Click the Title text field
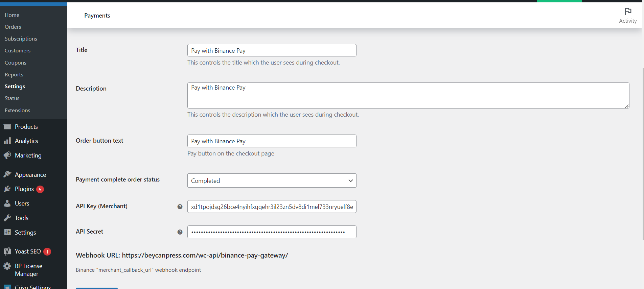The height and width of the screenshot is (289, 644). click(x=272, y=50)
